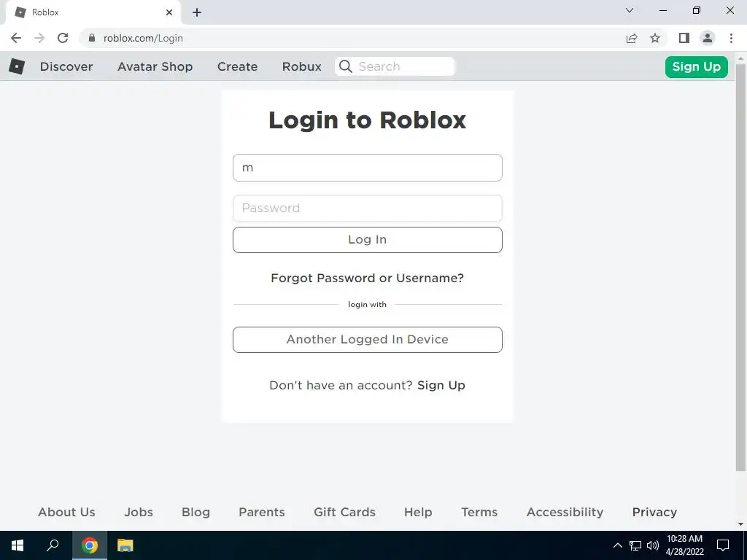Click the taskbar search icon
The height and width of the screenshot is (560, 747).
(x=53, y=545)
